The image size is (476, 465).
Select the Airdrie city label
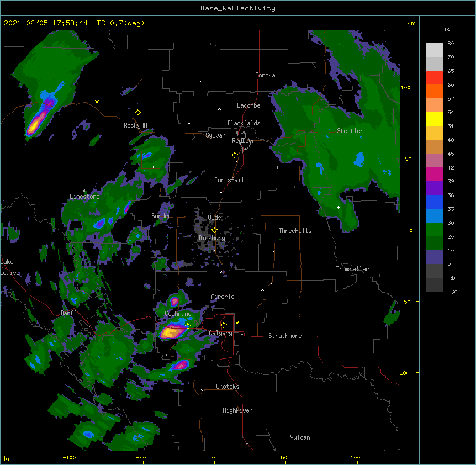click(223, 297)
